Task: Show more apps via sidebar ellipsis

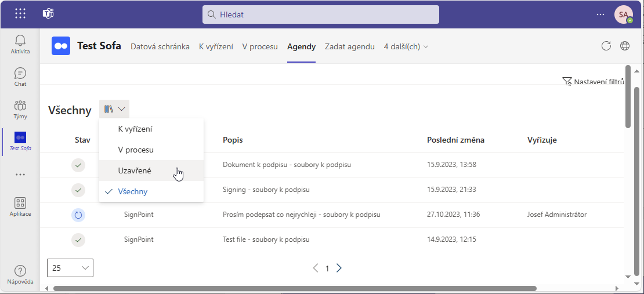Action: [20, 175]
